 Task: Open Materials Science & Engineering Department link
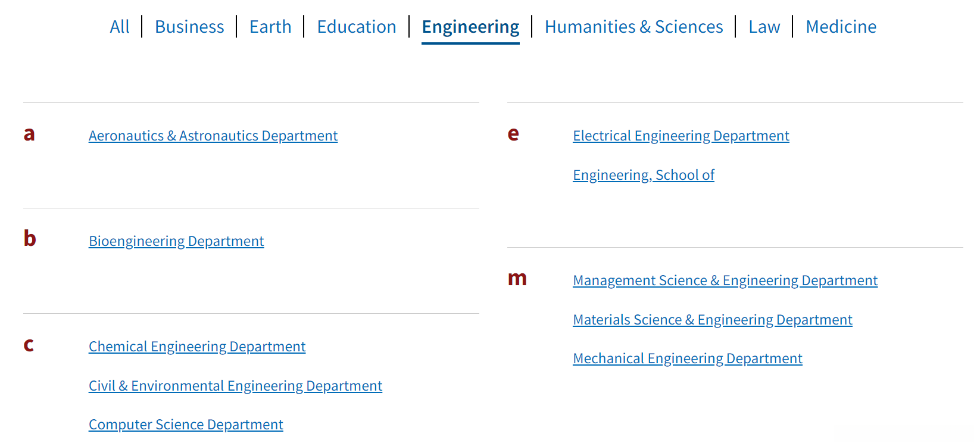tap(713, 320)
